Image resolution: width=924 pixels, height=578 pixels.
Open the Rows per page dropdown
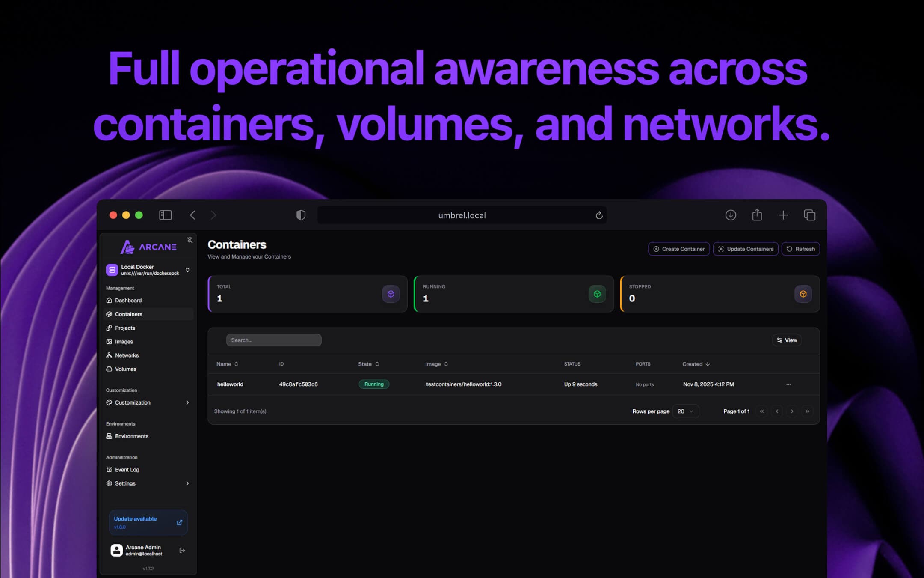[x=686, y=411]
